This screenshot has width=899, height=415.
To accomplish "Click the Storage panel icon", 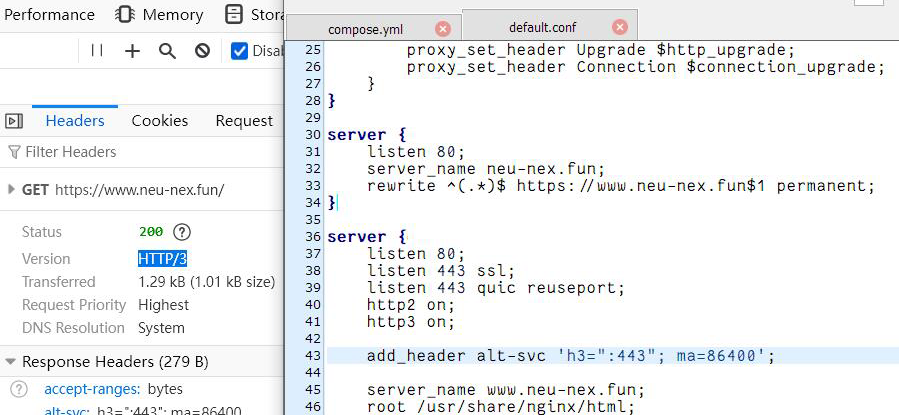I will [233, 15].
